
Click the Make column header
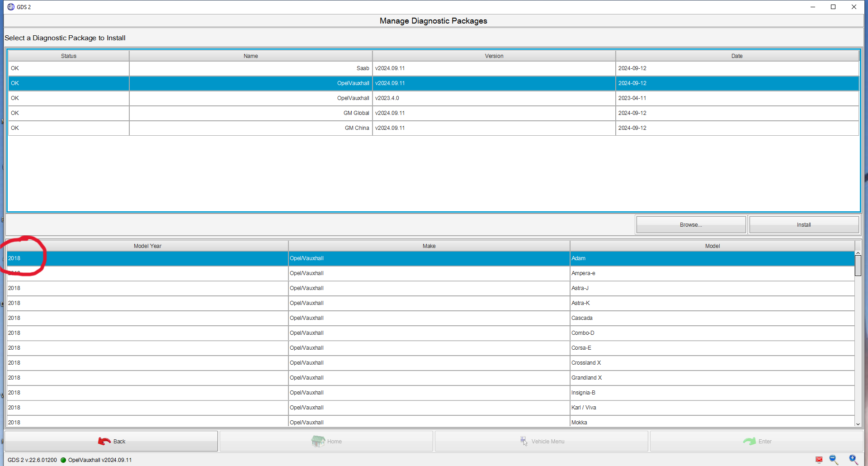pos(429,246)
